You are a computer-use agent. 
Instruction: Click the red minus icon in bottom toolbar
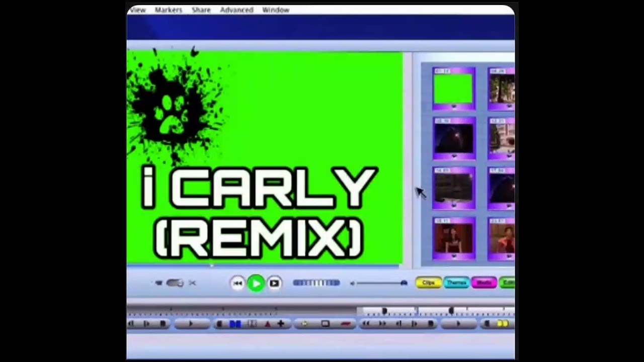tap(345, 324)
